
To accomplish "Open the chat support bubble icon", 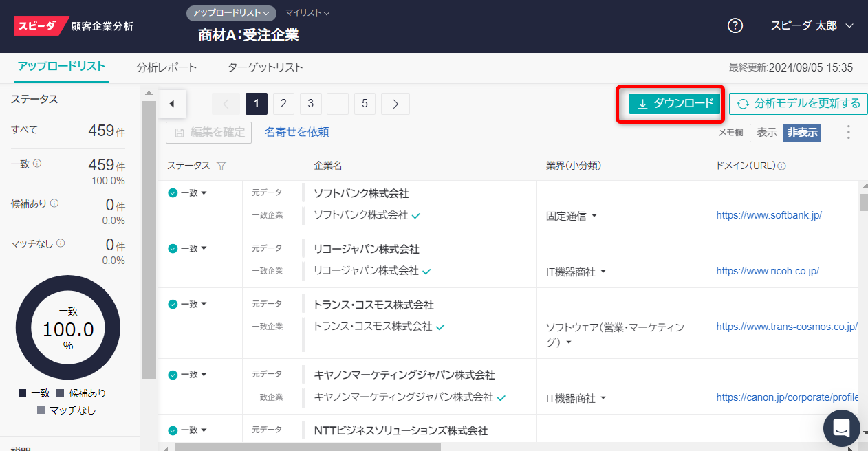I will 841,428.
